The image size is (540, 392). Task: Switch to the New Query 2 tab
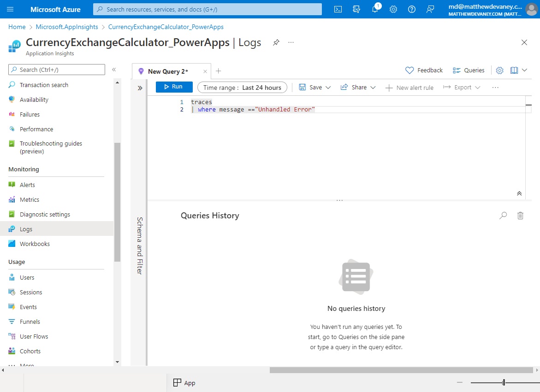point(168,71)
